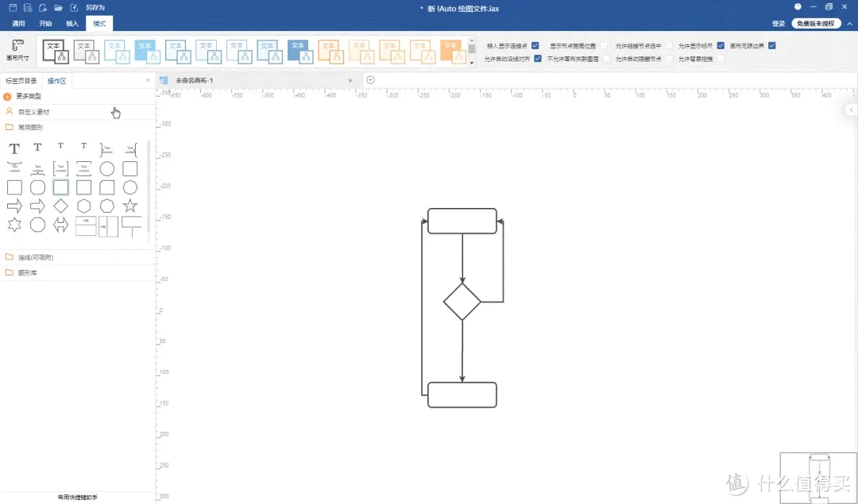Open the 标签页目录 panel tab
Screen dimensions: 858x504
[x=21, y=81]
